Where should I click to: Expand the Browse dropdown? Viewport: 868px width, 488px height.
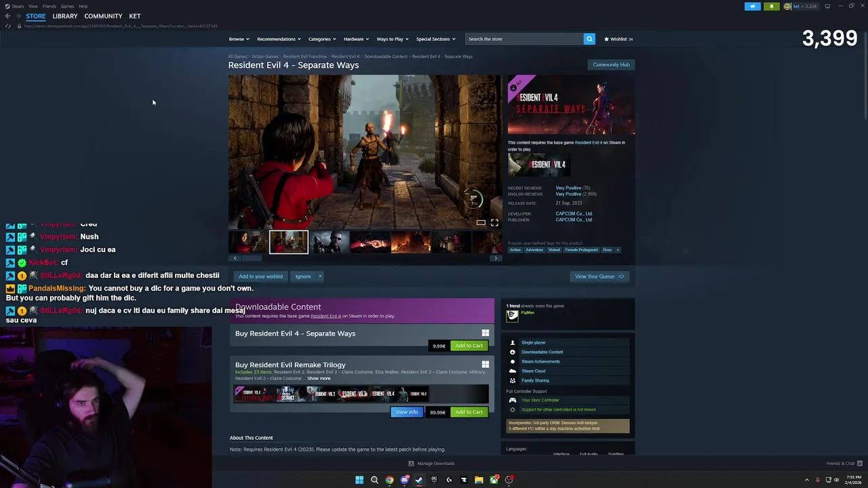239,39
